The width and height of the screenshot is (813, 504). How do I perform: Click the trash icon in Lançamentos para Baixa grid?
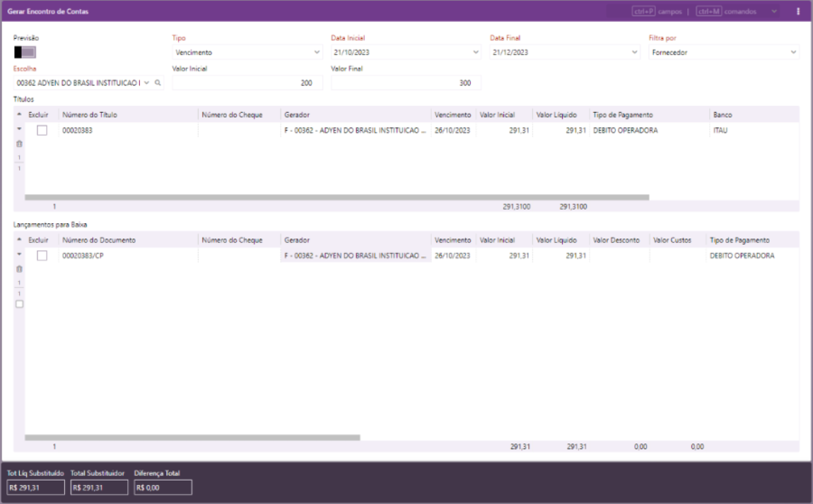(19, 269)
